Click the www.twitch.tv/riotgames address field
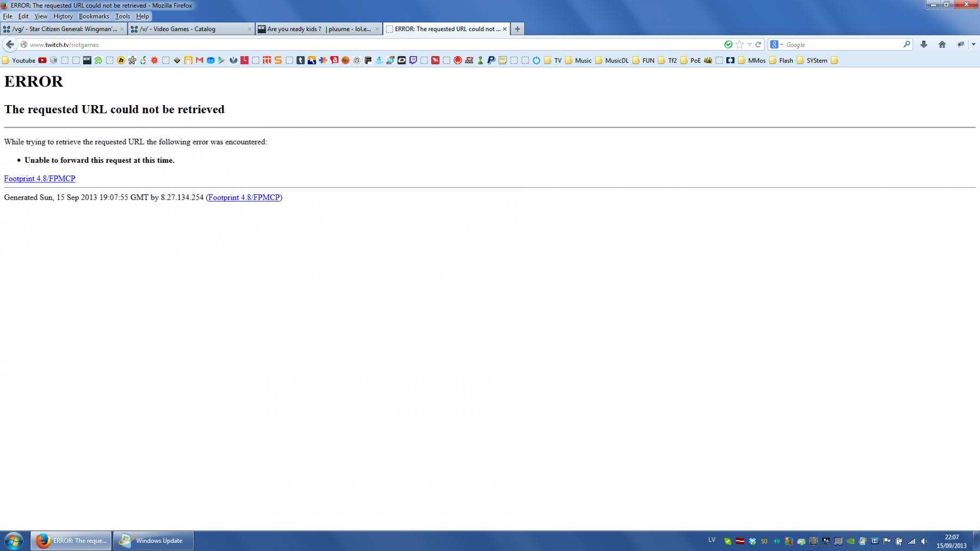980x551 pixels. (x=327, y=45)
